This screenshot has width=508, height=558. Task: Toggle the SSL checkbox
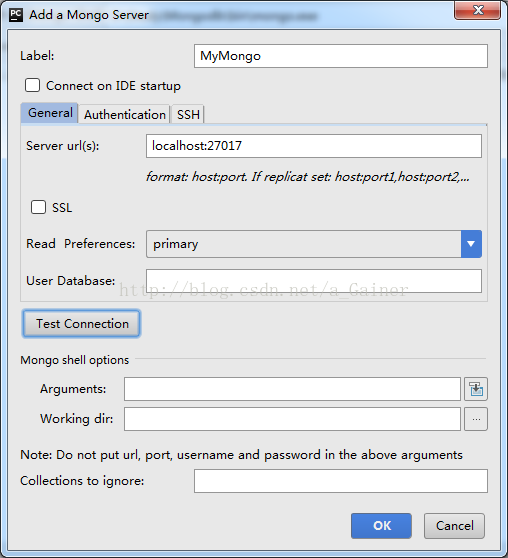click(x=38, y=207)
